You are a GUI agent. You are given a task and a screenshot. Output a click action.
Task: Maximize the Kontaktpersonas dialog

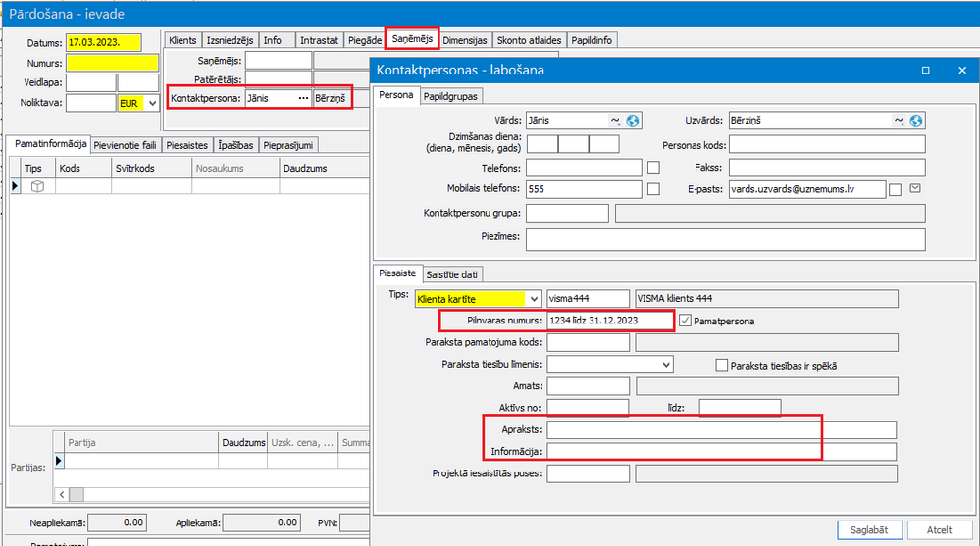(x=926, y=70)
